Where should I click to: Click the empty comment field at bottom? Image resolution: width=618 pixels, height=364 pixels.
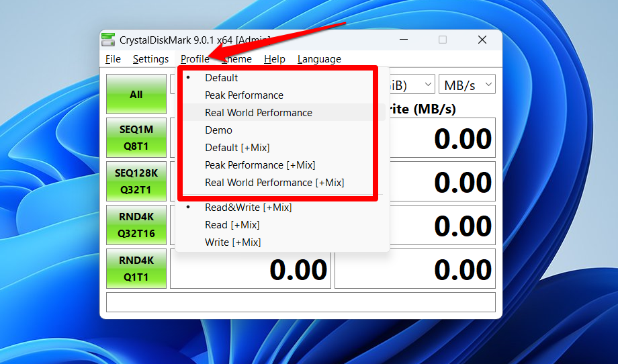[300, 302]
